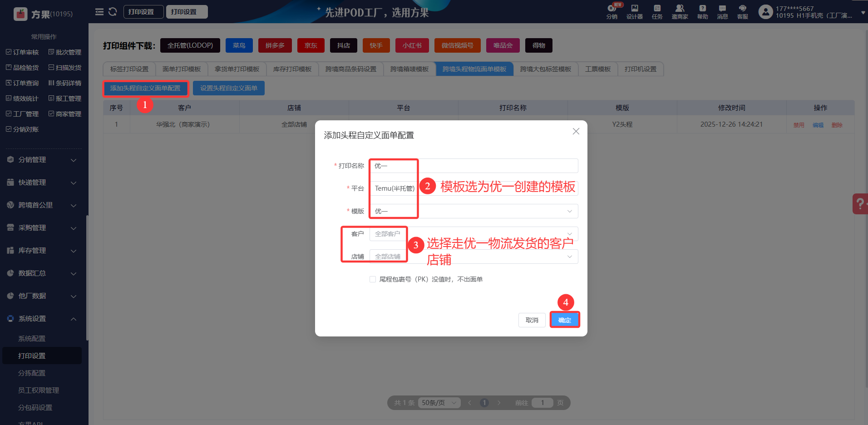Open 邀商家 icon in top bar
Screen dimensions: 868x425
tap(680, 12)
